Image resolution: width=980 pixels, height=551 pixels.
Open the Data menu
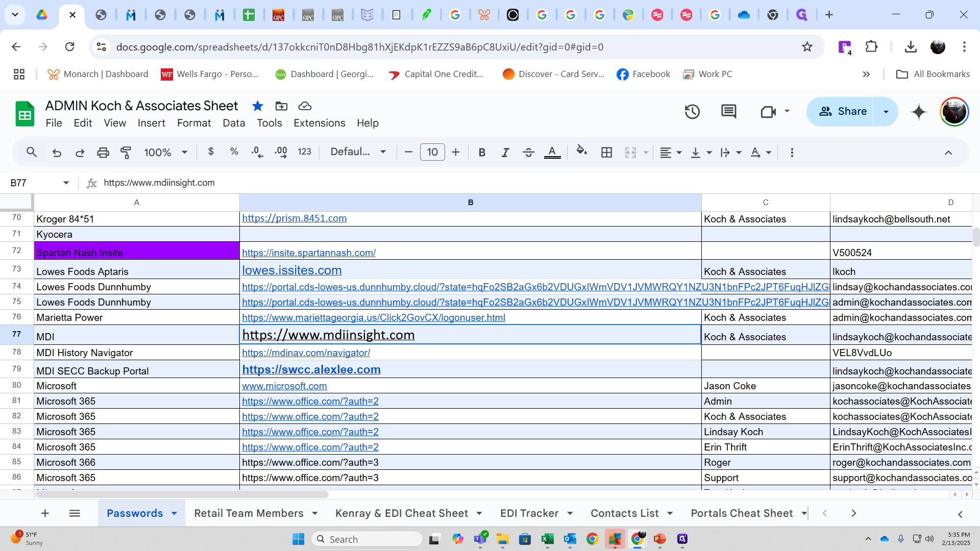click(234, 123)
